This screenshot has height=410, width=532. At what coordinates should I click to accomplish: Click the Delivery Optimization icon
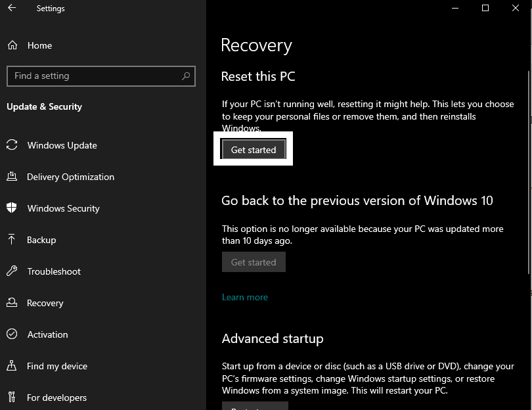pos(12,177)
